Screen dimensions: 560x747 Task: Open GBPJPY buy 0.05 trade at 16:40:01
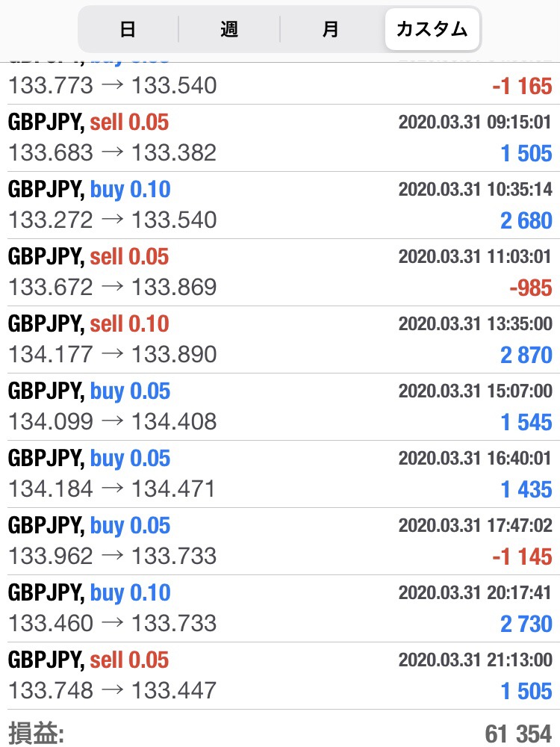click(280, 474)
